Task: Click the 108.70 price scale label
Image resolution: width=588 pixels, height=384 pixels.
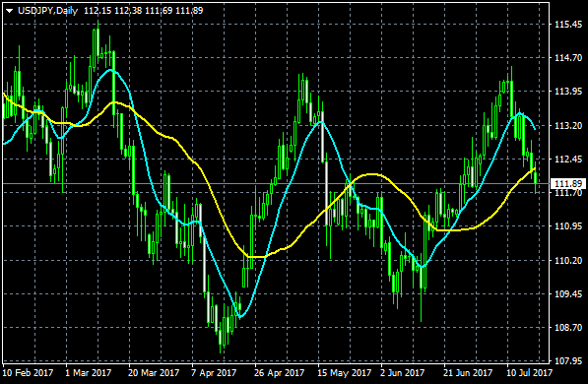Action: coord(568,327)
